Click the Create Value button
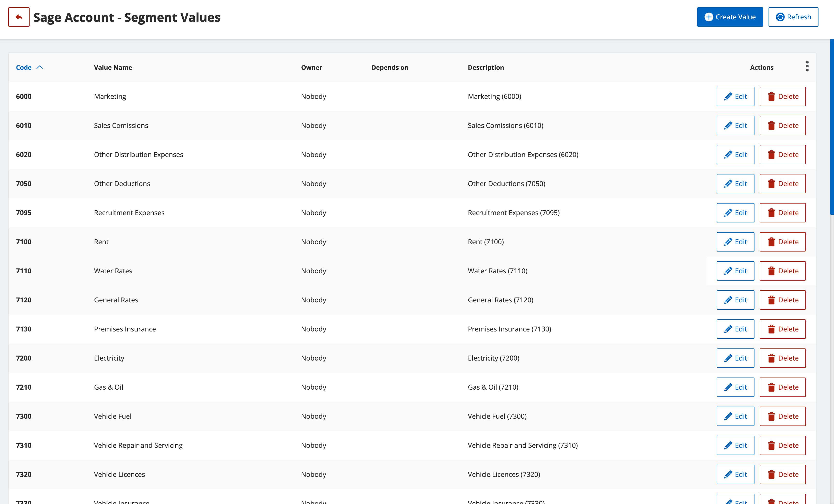This screenshot has height=504, width=834. [x=730, y=17]
